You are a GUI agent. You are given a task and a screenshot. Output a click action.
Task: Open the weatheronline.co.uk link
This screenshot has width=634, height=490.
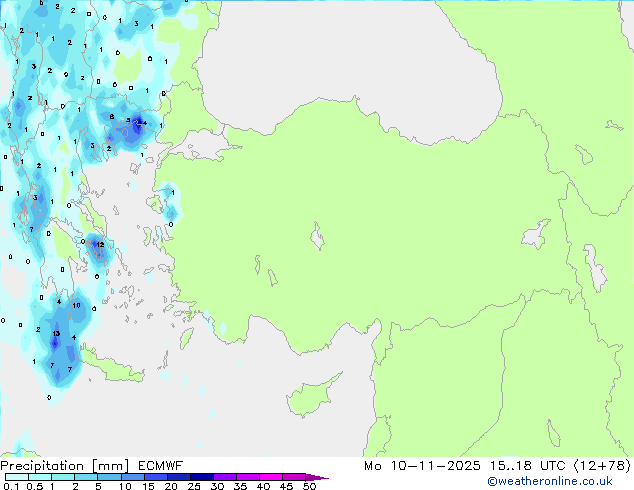click(x=550, y=481)
